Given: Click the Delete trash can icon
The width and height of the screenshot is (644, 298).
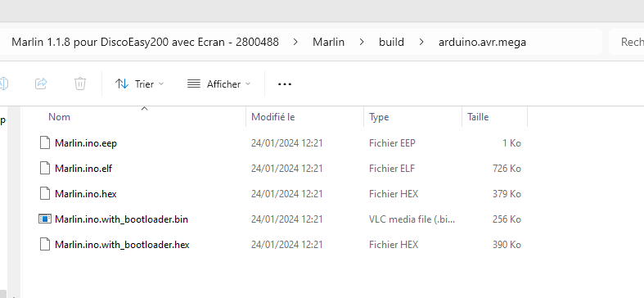Looking at the screenshot, I should (80, 84).
